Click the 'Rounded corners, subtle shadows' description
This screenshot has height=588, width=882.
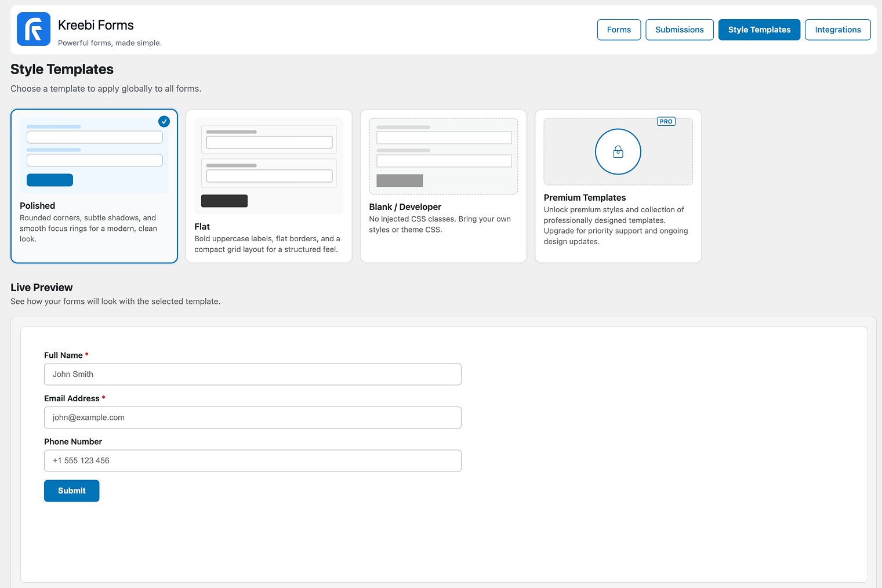pos(89,228)
